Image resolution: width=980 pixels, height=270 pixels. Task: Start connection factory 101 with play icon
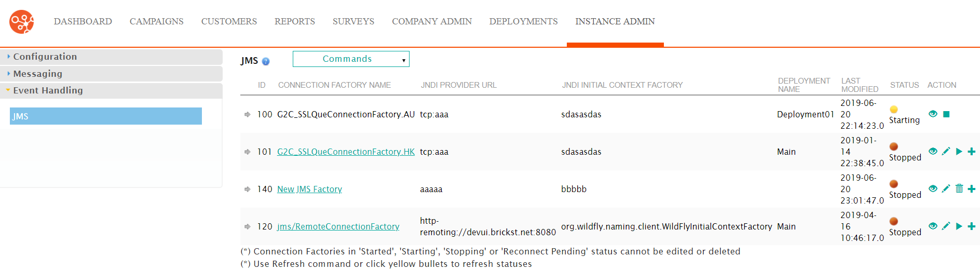[x=959, y=152]
